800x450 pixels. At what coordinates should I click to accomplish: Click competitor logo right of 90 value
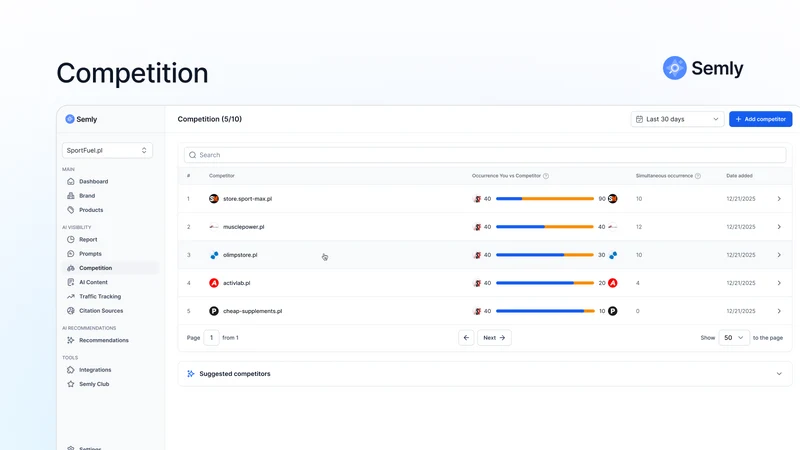(613, 198)
